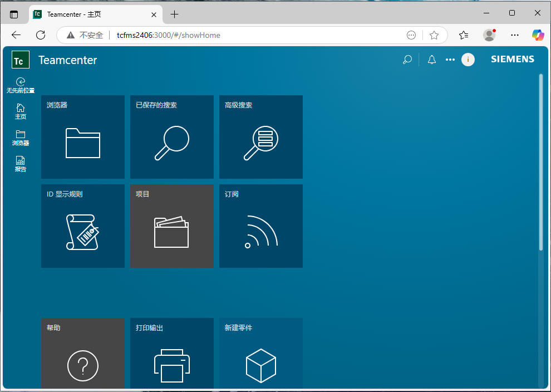Open a new browser tab
Screen dimensions: 551x392
pyautogui.click(x=174, y=14)
